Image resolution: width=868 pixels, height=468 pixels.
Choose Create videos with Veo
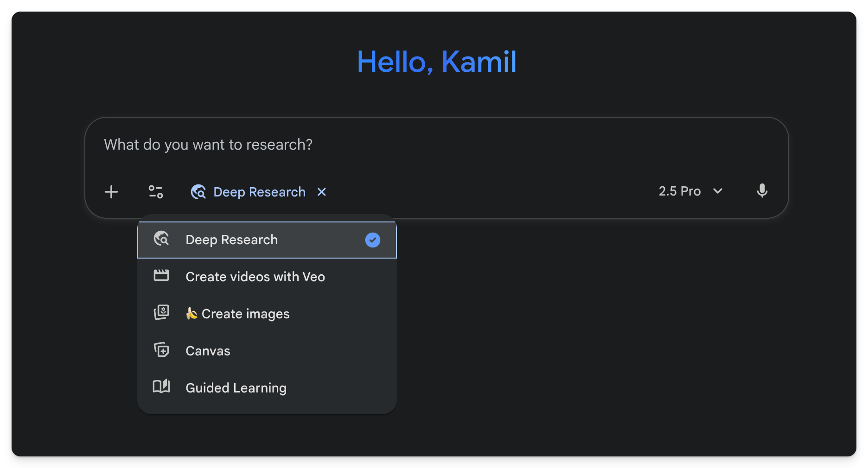267,277
